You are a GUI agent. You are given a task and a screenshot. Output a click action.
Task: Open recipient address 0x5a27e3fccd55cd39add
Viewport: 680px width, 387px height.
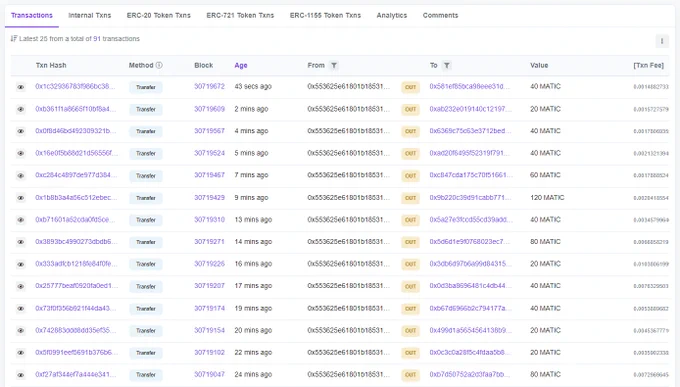pos(471,220)
